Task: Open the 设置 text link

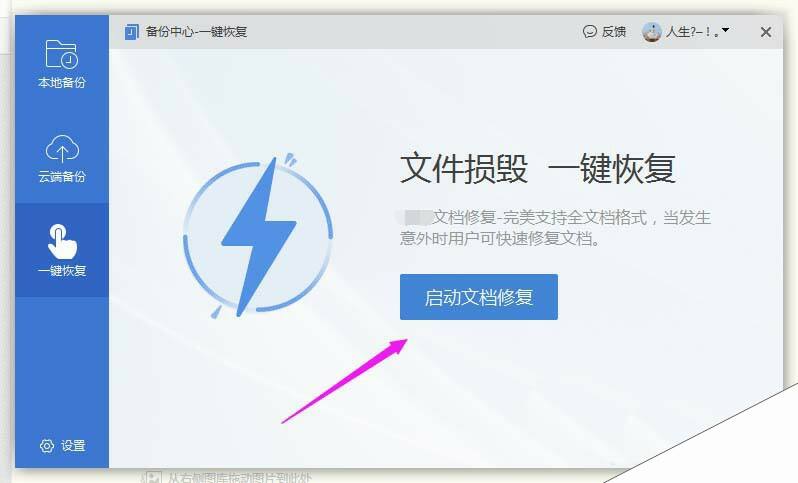Action: coord(73,446)
